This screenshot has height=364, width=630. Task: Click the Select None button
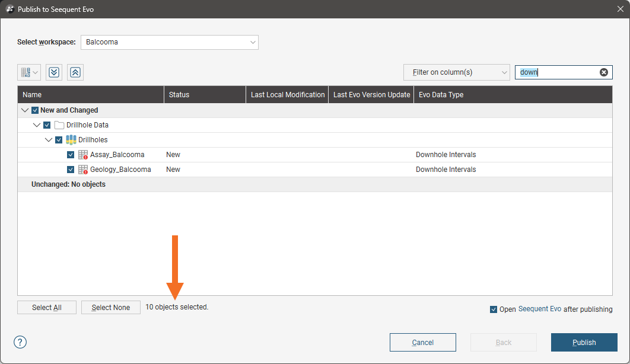click(111, 308)
